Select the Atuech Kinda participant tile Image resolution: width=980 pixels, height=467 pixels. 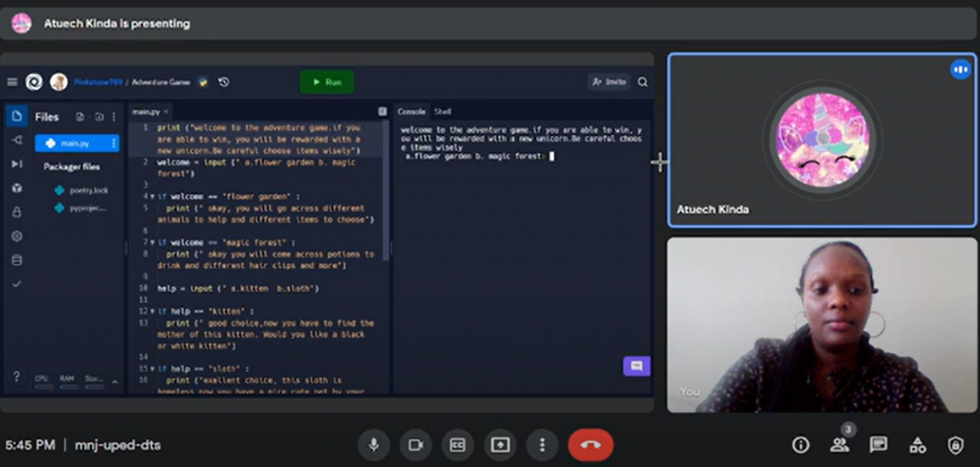coord(822,140)
